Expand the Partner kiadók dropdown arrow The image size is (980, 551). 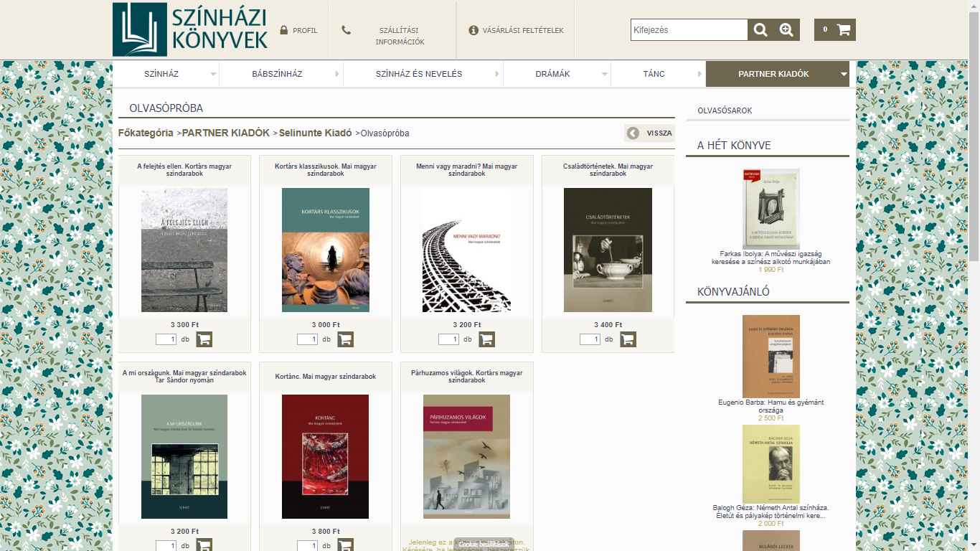coord(844,74)
